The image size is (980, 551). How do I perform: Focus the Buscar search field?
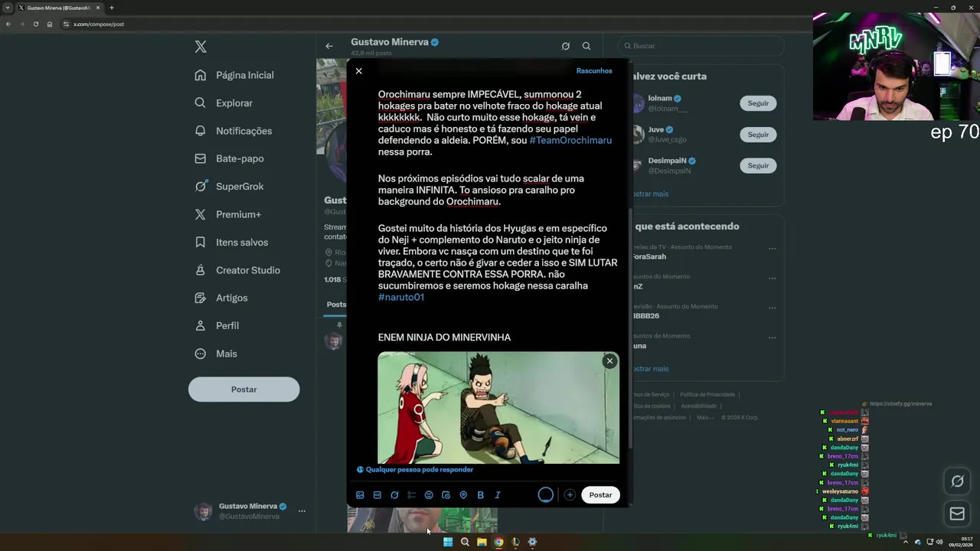701,46
